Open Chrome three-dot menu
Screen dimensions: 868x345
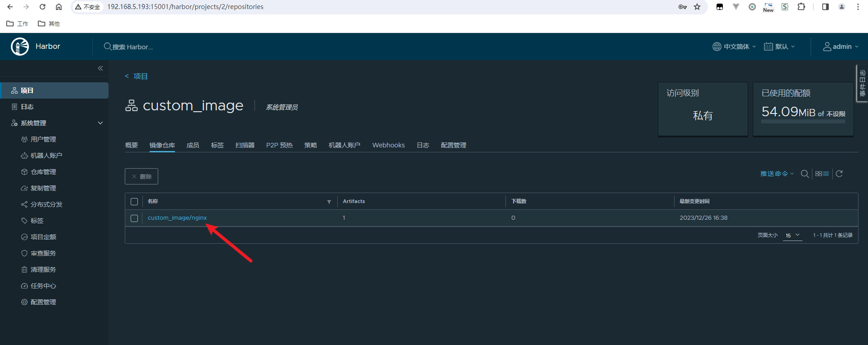(x=858, y=7)
